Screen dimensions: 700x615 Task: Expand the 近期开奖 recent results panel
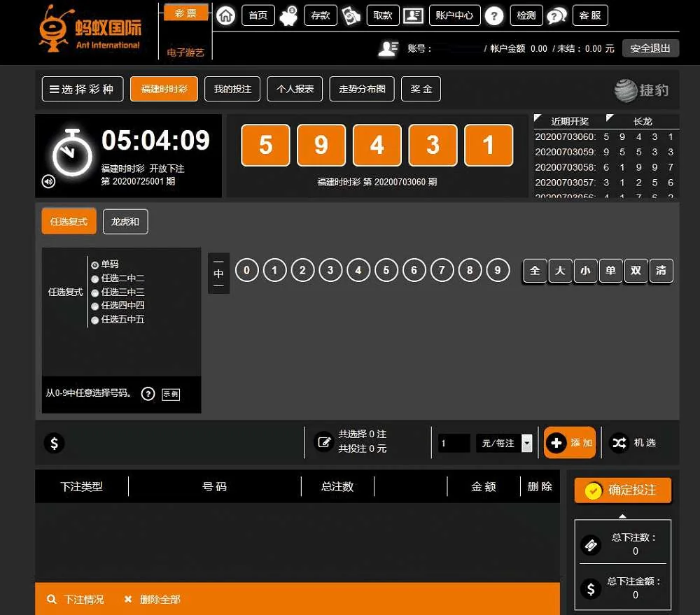(x=570, y=121)
